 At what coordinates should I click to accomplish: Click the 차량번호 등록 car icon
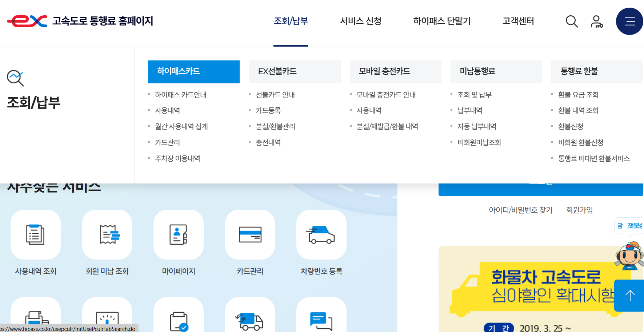coord(321,234)
